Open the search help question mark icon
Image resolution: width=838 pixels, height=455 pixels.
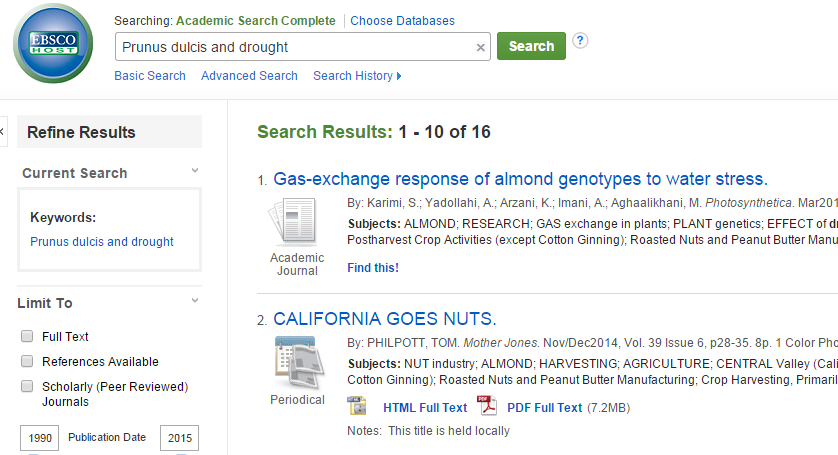click(x=580, y=41)
